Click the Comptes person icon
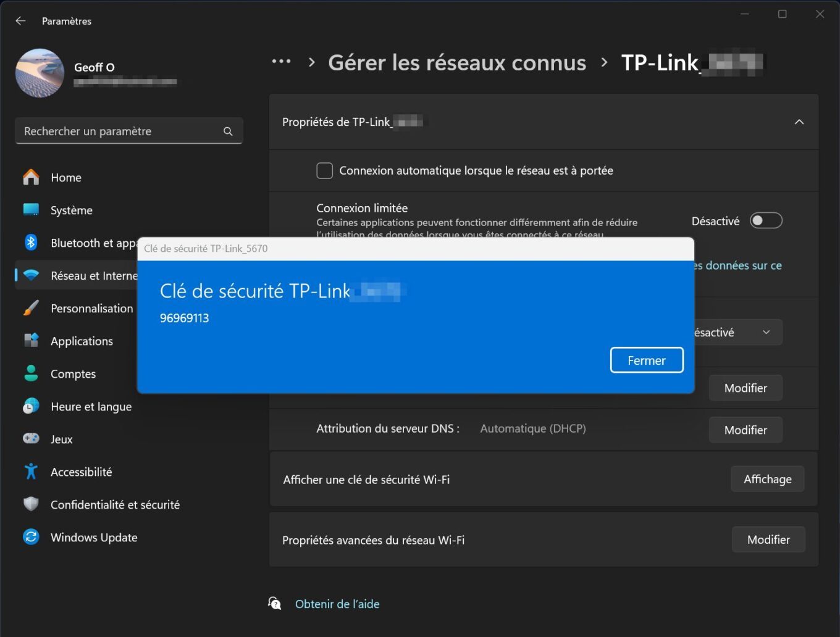This screenshot has height=637, width=840. 31,373
